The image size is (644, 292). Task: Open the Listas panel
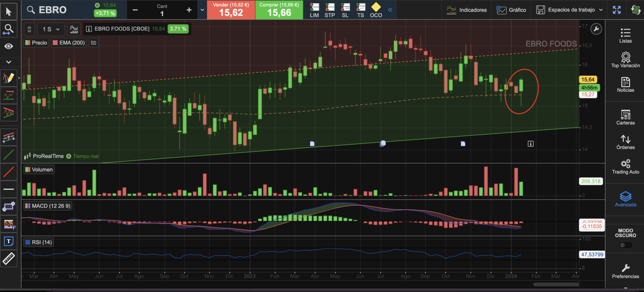tap(626, 36)
